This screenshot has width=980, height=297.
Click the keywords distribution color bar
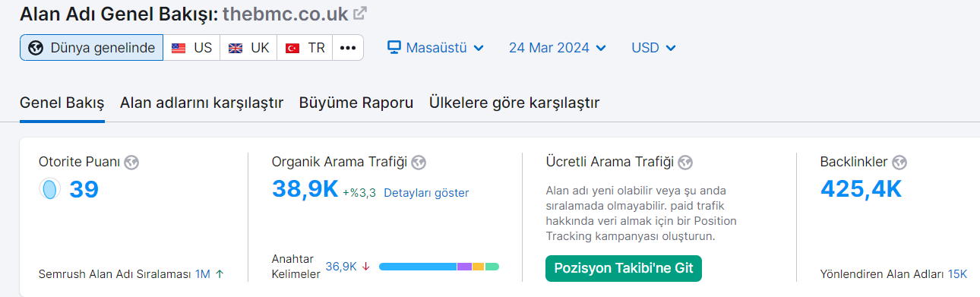pos(439,267)
